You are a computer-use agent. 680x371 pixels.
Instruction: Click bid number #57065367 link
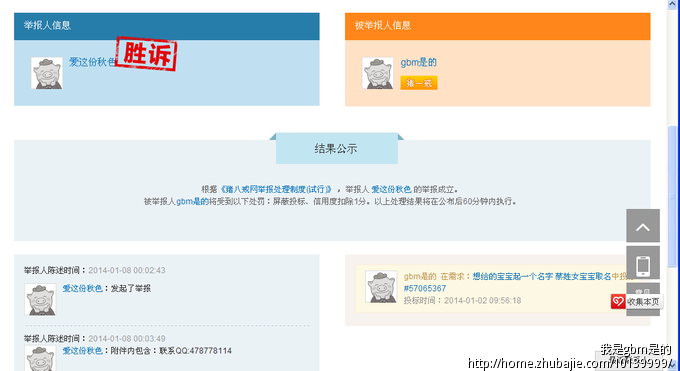425,289
